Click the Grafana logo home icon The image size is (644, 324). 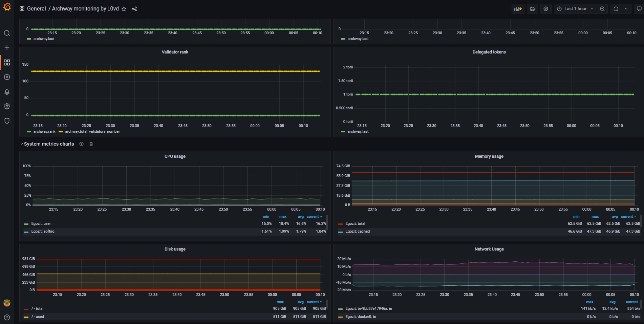[7, 7]
